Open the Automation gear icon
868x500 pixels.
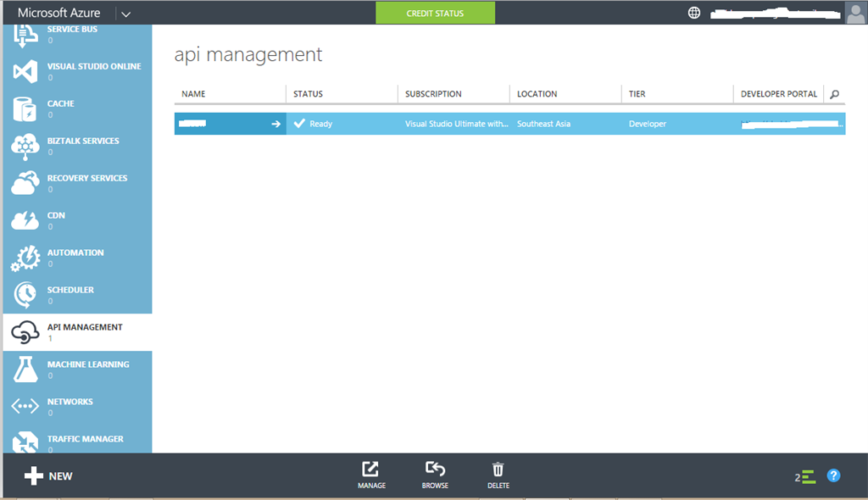pos(25,258)
